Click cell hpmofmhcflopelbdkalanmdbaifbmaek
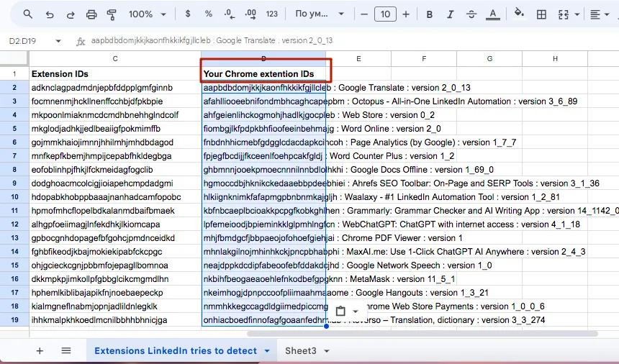Screen dimensions: 619x364 click(115, 211)
